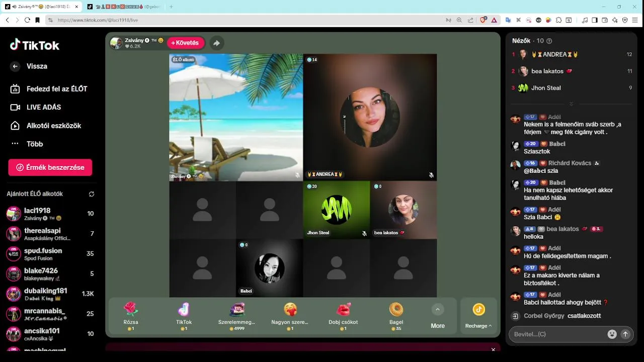Screen dimensions: 644x362
Task: Share the live stream via arrow icon
Action: click(216, 43)
